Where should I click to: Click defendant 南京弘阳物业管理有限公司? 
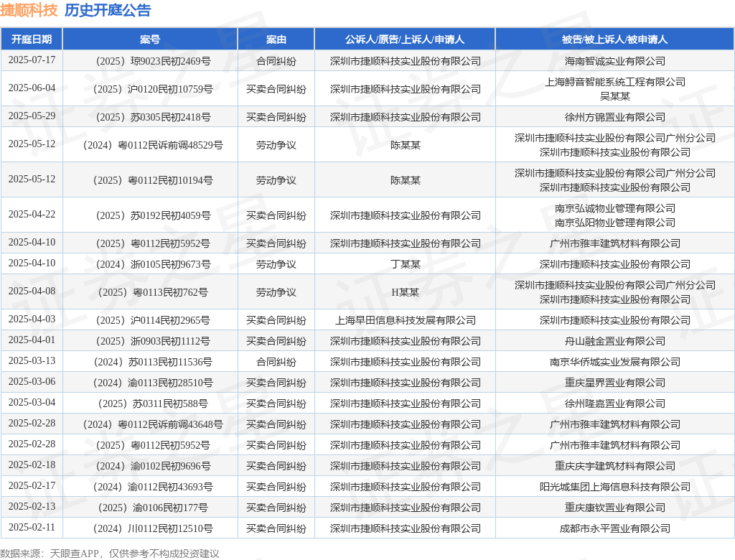[x=615, y=223]
